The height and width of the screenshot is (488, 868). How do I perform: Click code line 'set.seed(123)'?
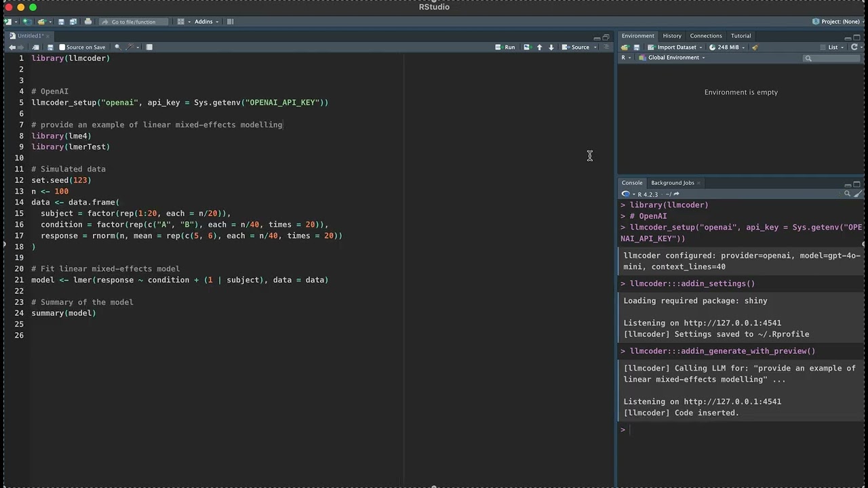(x=61, y=180)
